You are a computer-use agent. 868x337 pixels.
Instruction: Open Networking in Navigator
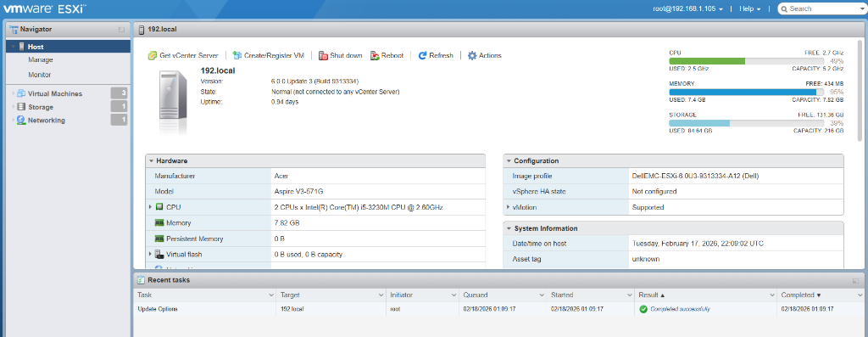pos(47,121)
